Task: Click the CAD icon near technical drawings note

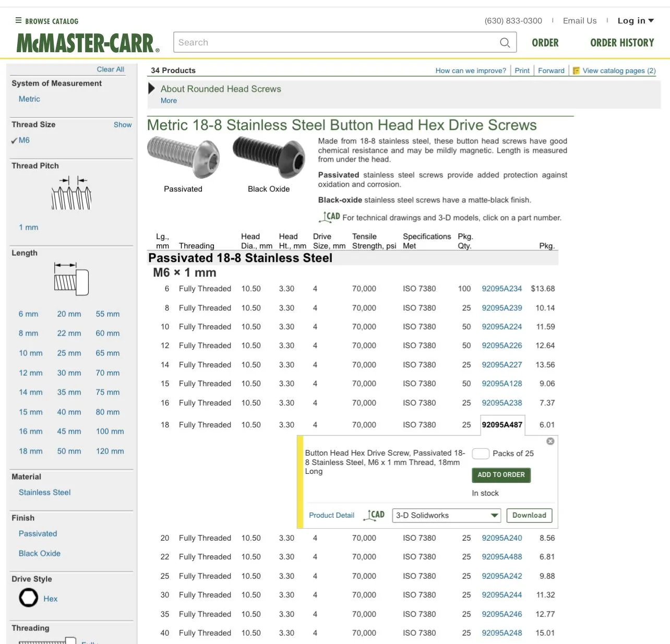Action: pyautogui.click(x=329, y=217)
